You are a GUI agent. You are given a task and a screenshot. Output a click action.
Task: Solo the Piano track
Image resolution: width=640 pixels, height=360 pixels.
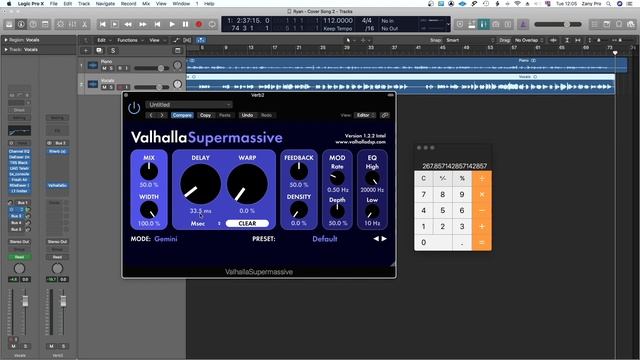pyautogui.click(x=111, y=68)
